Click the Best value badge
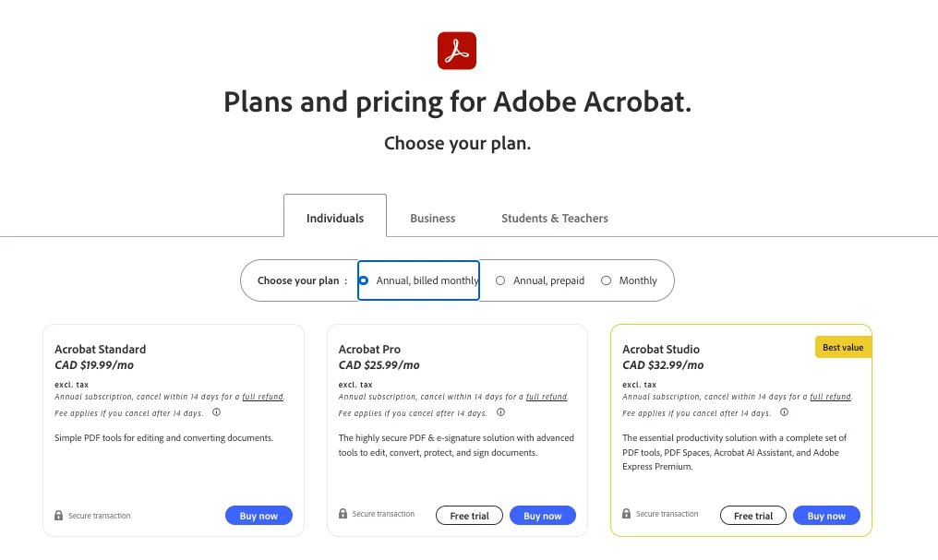 [x=843, y=347]
